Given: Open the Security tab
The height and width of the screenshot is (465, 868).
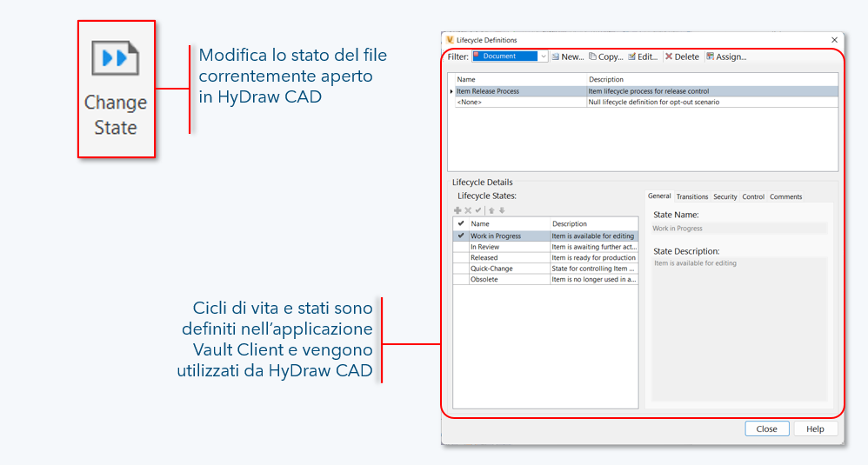Looking at the screenshot, I should tap(724, 197).
